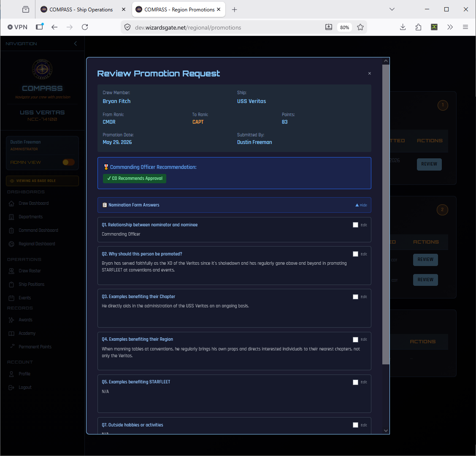The width and height of the screenshot is (476, 456).
Task: Click the Academy book icon
Action: click(x=11, y=334)
